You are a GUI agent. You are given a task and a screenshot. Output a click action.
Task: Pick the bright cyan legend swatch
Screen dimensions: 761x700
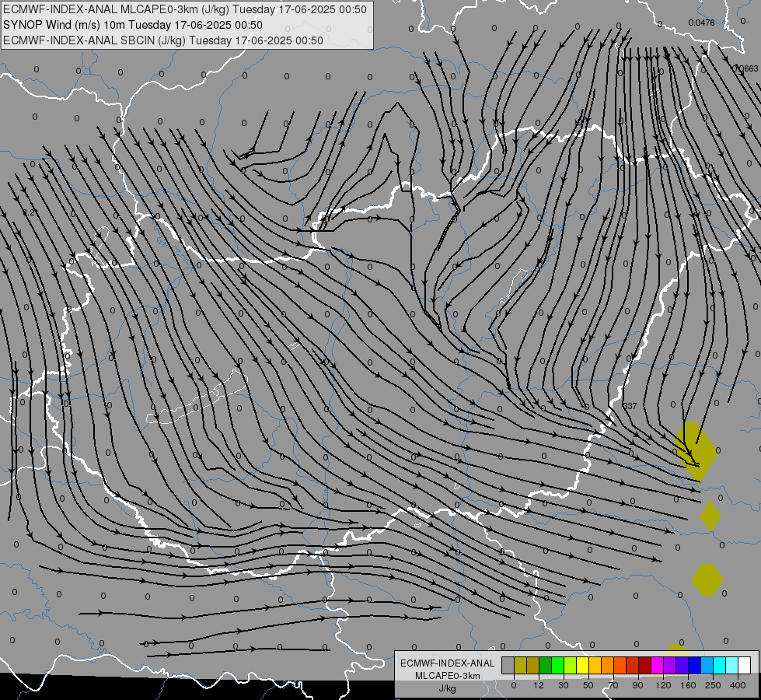pos(721,666)
